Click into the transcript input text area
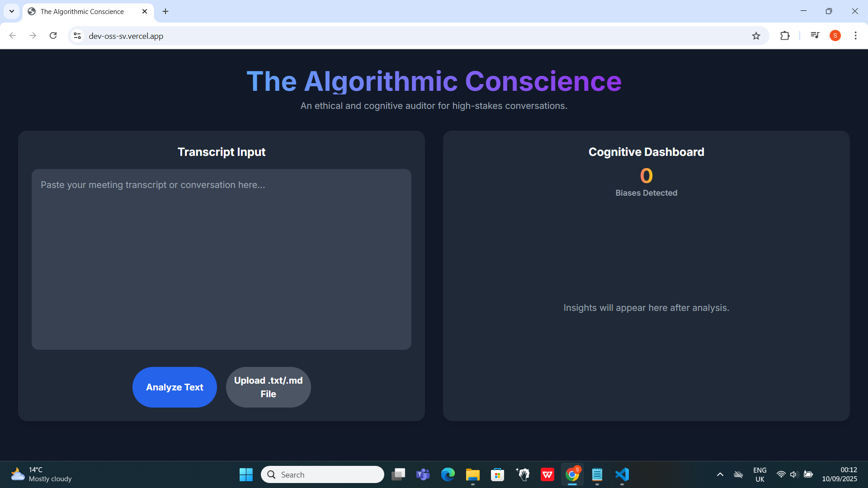This screenshot has height=488, width=868. [x=222, y=259]
